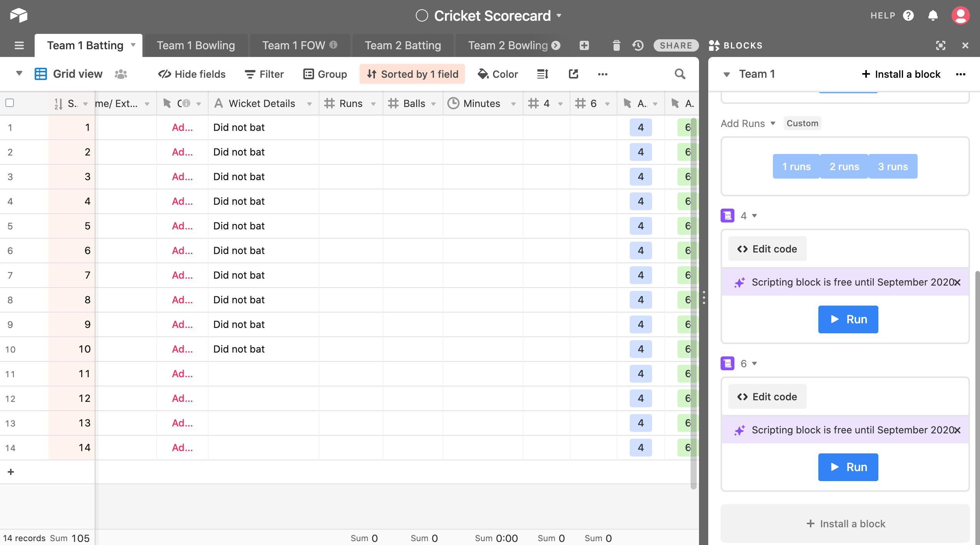
Task: Open the revision history clock icon
Action: (x=638, y=45)
